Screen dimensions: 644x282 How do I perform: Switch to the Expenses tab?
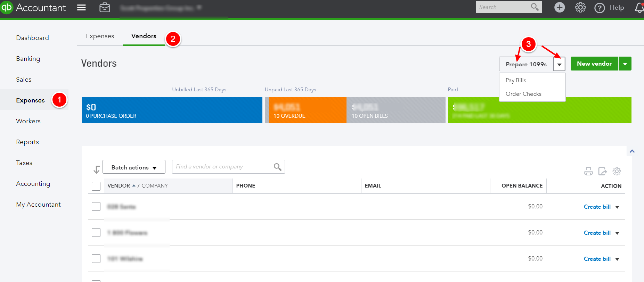100,36
